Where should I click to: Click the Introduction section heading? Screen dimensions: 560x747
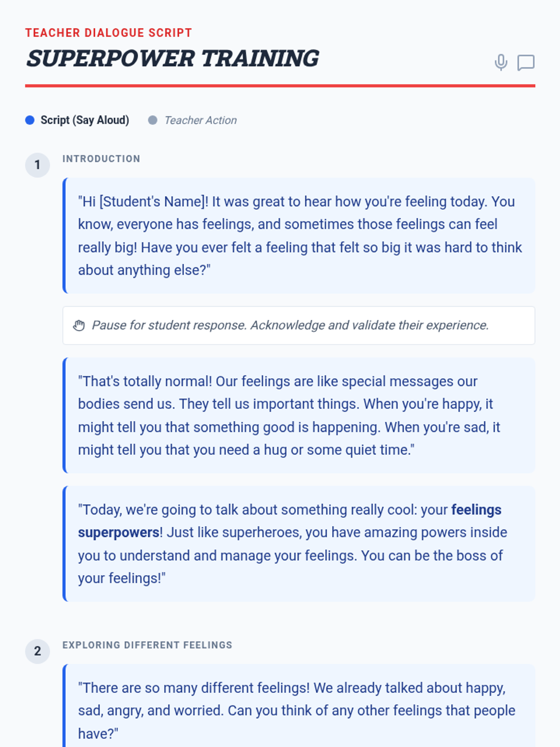[x=101, y=159]
